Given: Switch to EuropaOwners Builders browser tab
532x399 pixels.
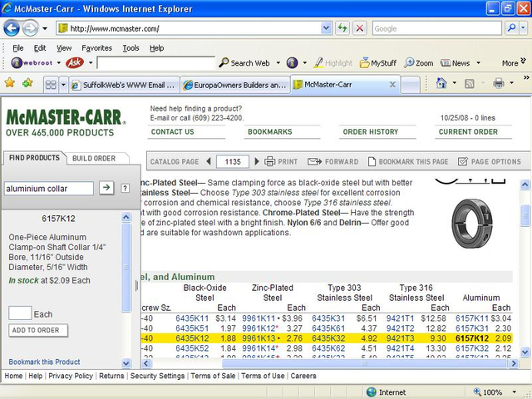Looking at the screenshot, I should point(234,85).
